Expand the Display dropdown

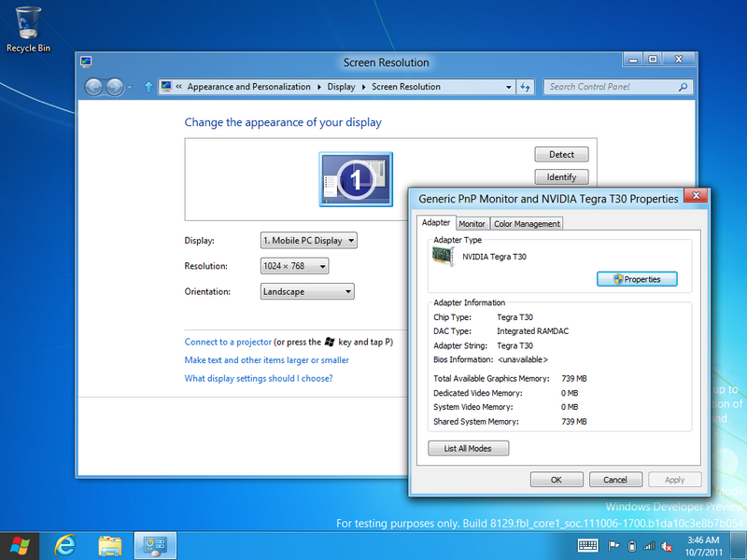tap(309, 241)
